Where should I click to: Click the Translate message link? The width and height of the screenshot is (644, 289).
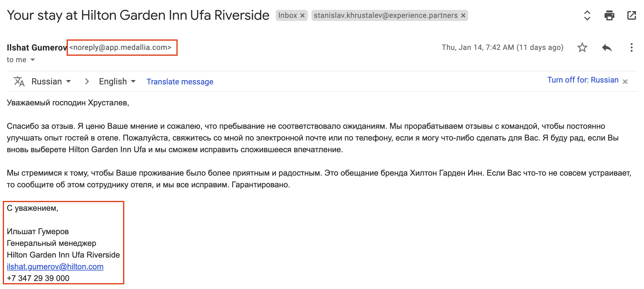point(180,82)
